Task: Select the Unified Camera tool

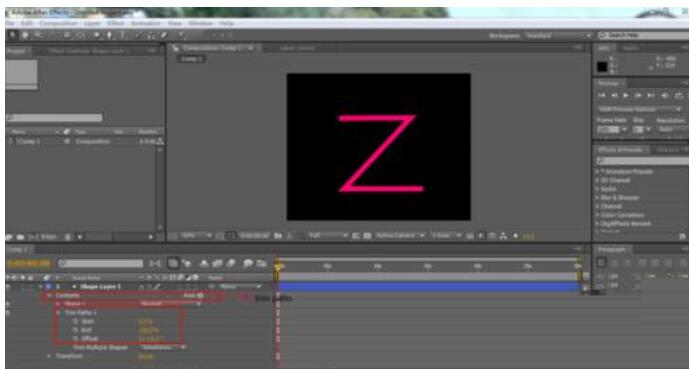Action: [x=67, y=35]
